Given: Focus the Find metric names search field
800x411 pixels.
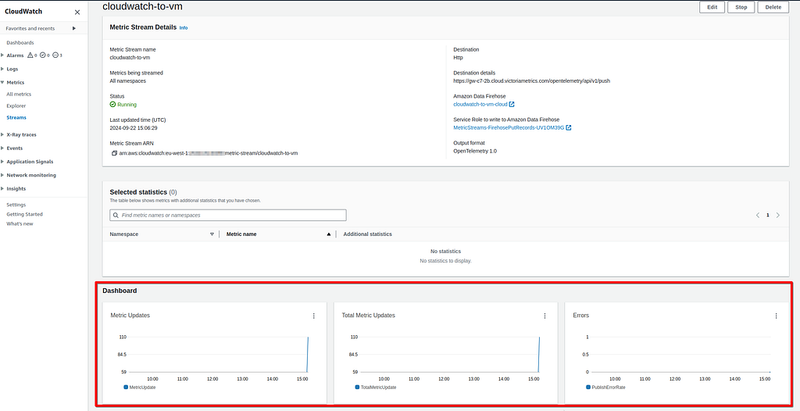Looking at the screenshot, I should (x=228, y=215).
